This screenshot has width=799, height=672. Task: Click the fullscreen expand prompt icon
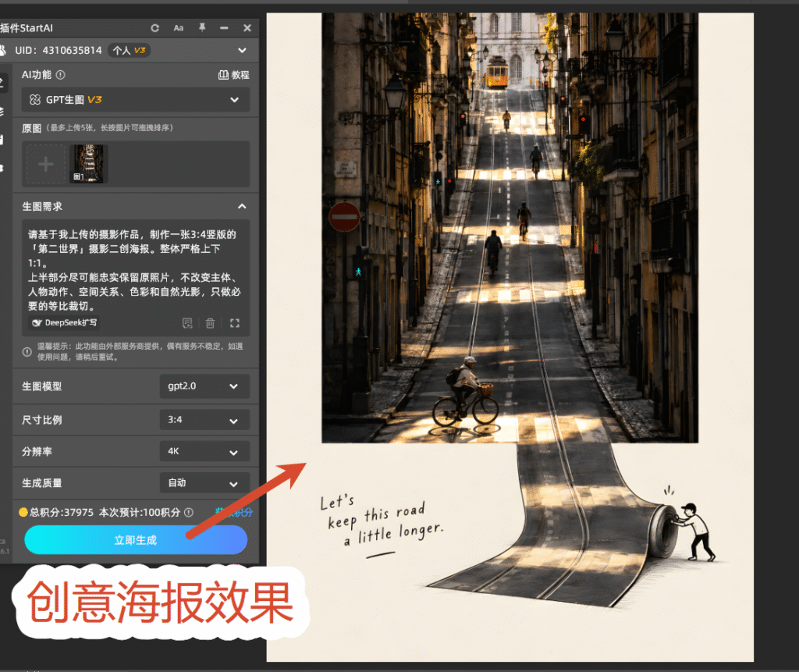pos(234,323)
